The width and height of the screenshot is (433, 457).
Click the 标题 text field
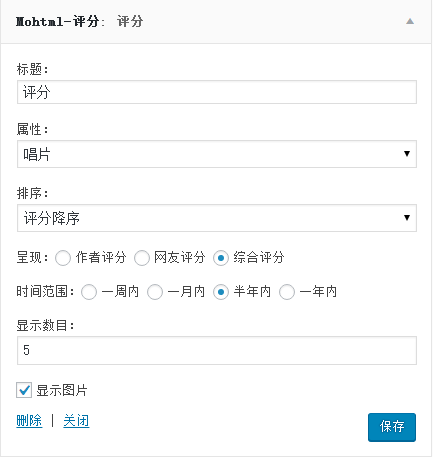[x=217, y=92]
